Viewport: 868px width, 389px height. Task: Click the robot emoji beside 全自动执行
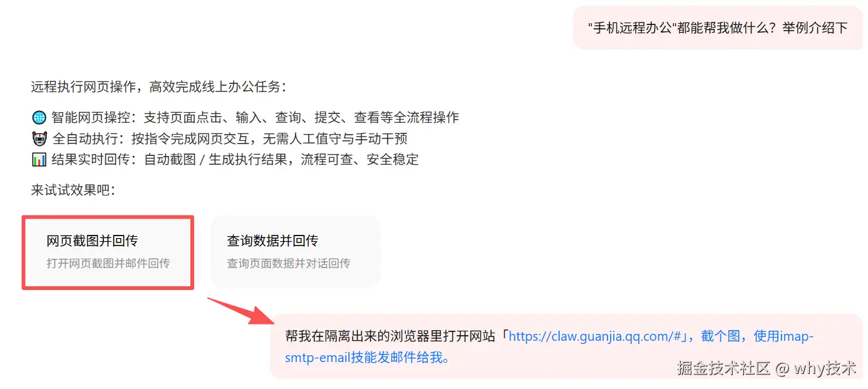[x=39, y=138]
